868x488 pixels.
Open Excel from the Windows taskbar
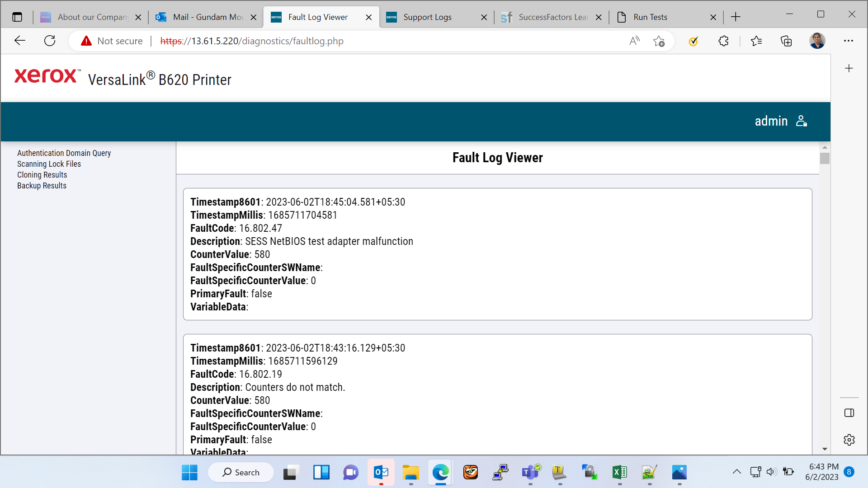pyautogui.click(x=619, y=473)
